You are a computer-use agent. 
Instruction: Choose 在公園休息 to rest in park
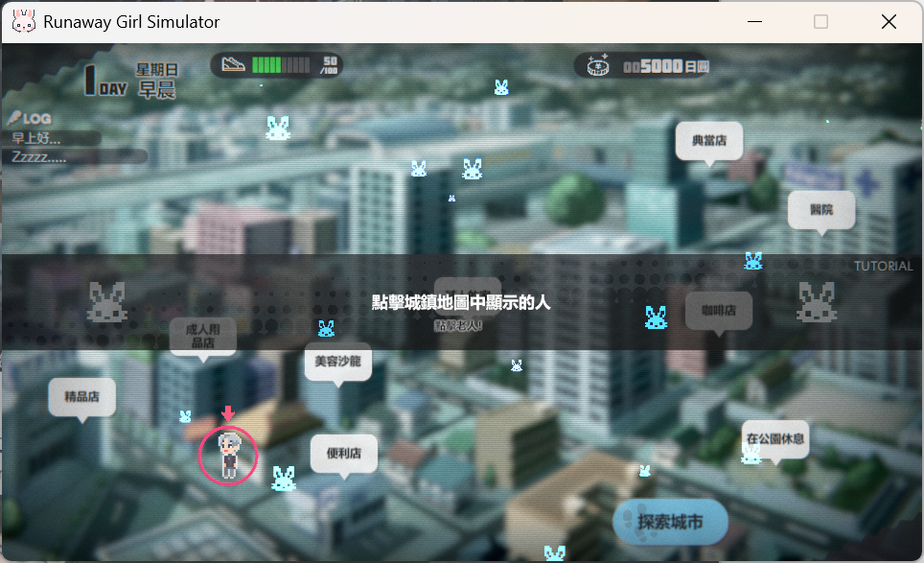tap(774, 439)
